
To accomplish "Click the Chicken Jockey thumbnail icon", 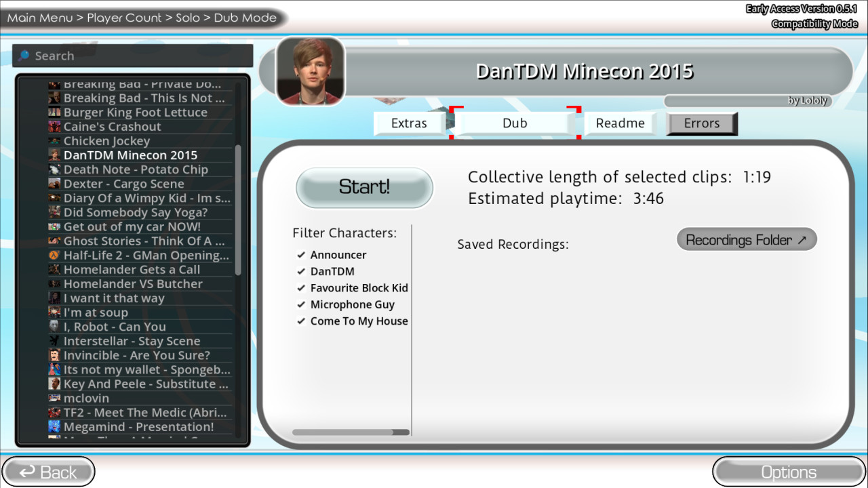I will pos(54,141).
